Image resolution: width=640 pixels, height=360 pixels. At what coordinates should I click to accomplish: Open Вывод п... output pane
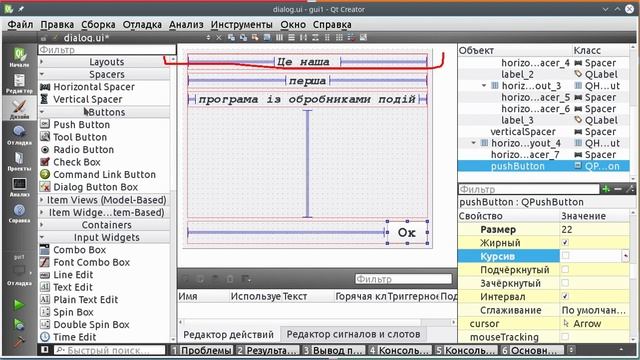click(x=333, y=350)
